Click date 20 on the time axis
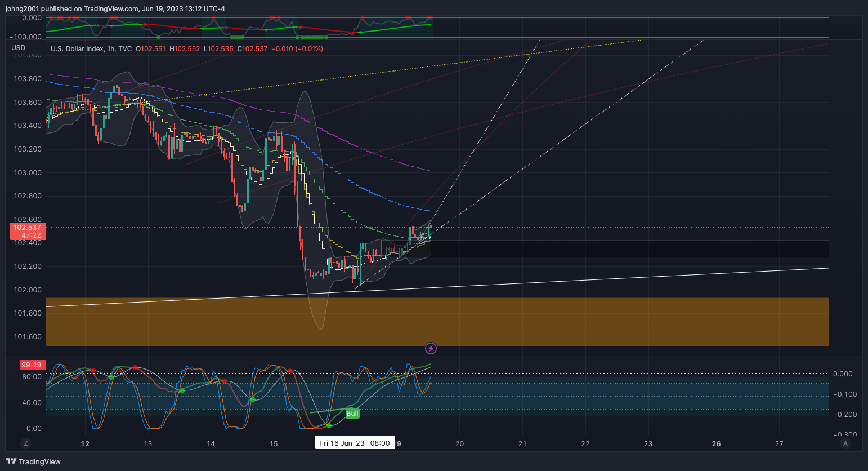This screenshot has width=868, height=471. point(460,444)
